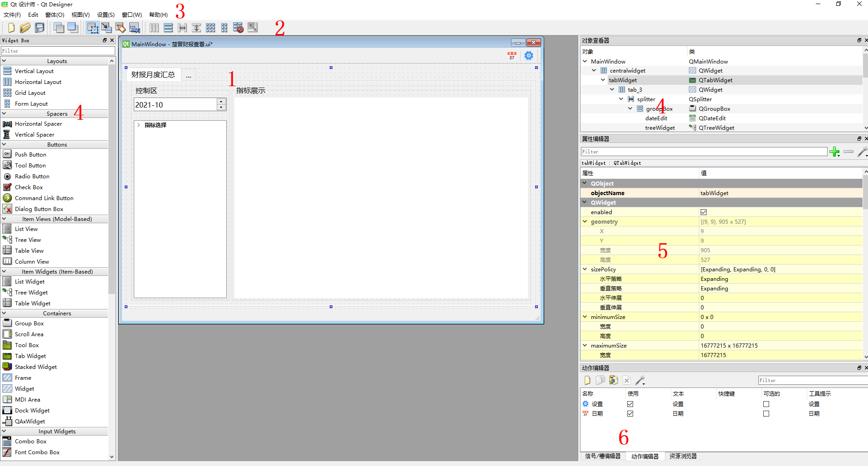Open the 视图(V) menu

pyautogui.click(x=81, y=15)
